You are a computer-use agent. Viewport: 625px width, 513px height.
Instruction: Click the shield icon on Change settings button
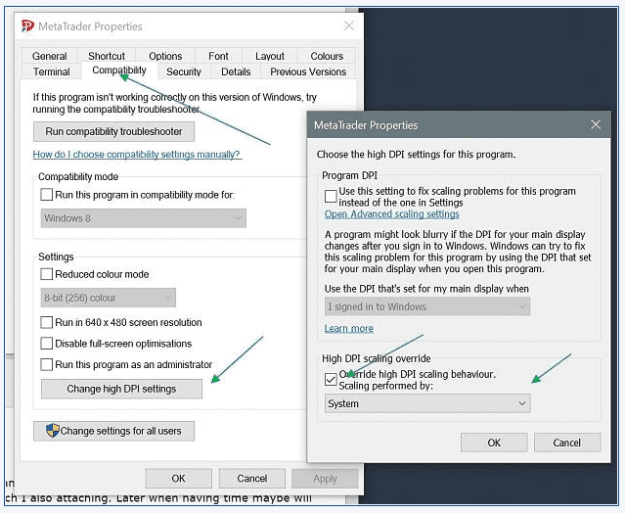tap(53, 431)
